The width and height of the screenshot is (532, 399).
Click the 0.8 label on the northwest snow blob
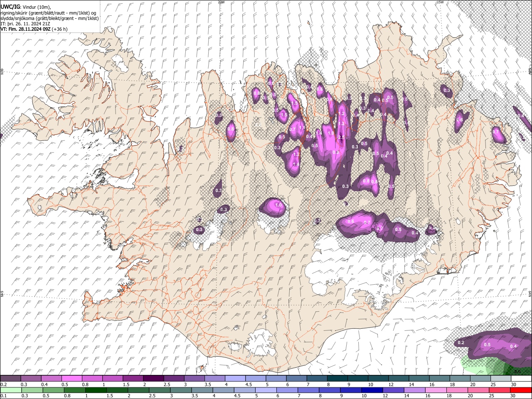(231, 129)
